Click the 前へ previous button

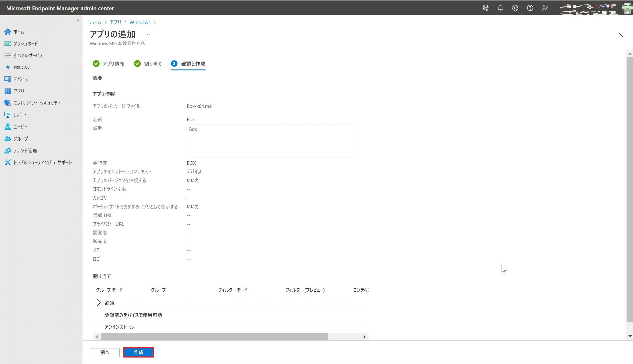coord(105,352)
